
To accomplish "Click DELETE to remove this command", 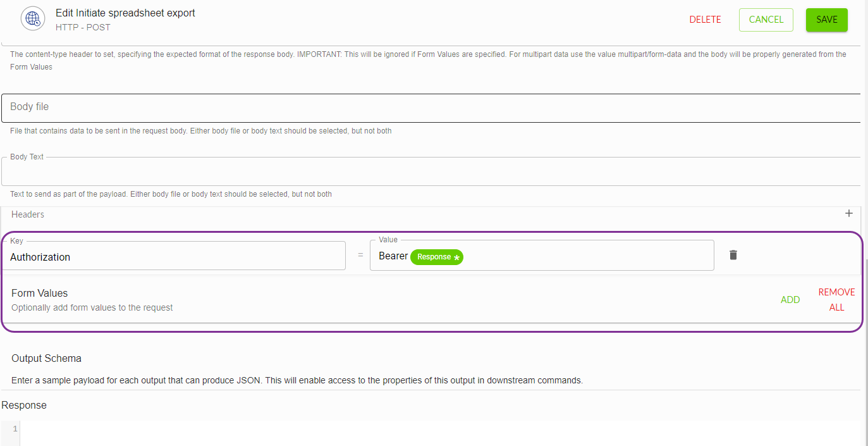I will coord(705,20).
